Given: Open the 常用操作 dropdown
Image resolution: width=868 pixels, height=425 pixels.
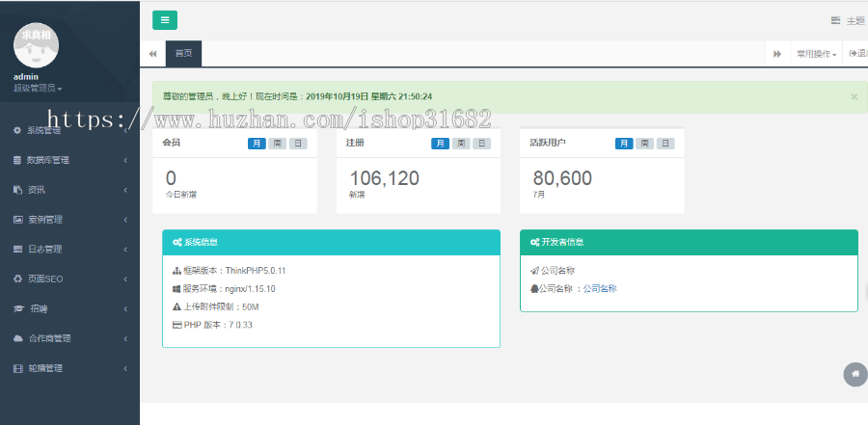Looking at the screenshot, I should [816, 54].
